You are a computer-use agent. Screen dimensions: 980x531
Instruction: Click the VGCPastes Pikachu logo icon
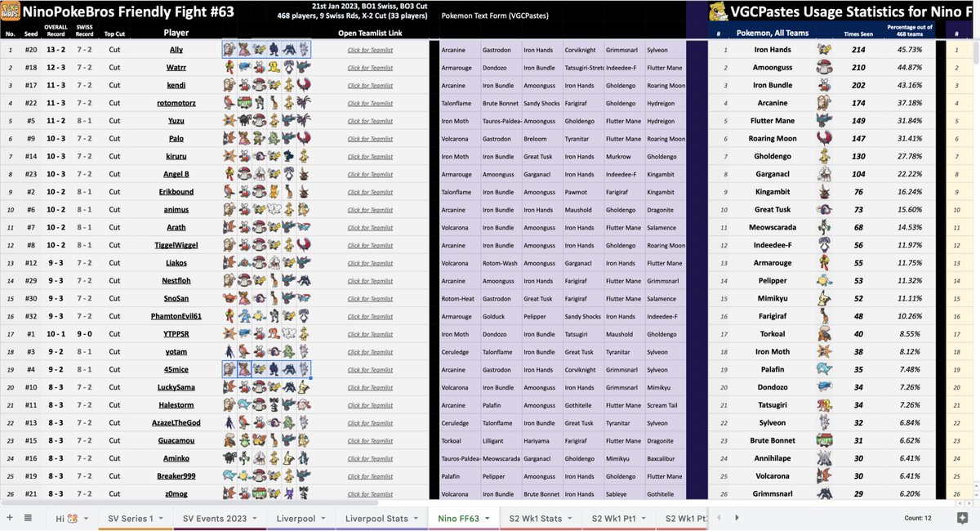click(719, 12)
